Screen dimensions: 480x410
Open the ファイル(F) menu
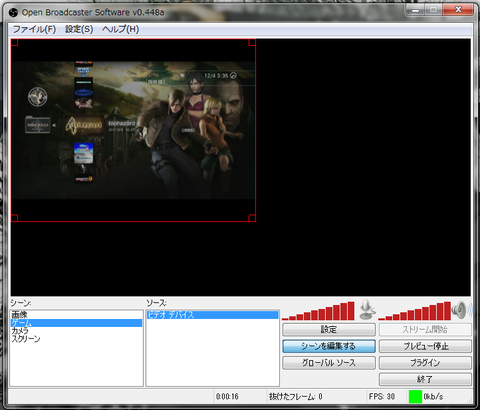tap(34, 29)
